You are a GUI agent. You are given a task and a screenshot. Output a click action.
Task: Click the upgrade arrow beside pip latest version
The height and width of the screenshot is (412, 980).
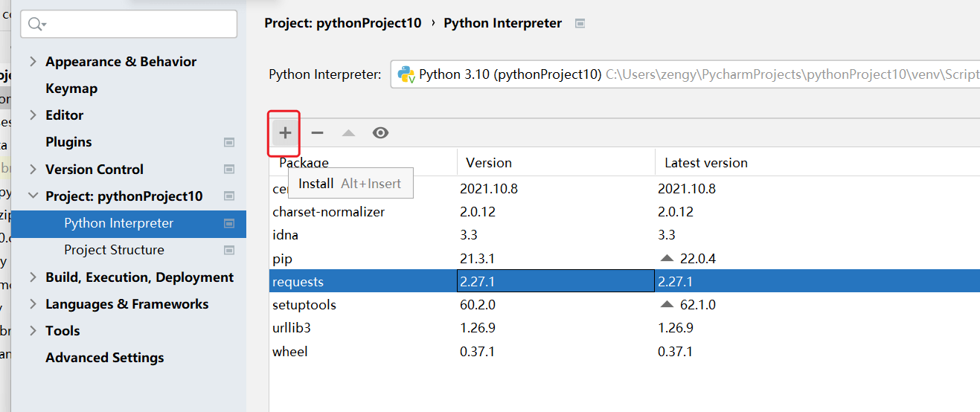tap(667, 258)
